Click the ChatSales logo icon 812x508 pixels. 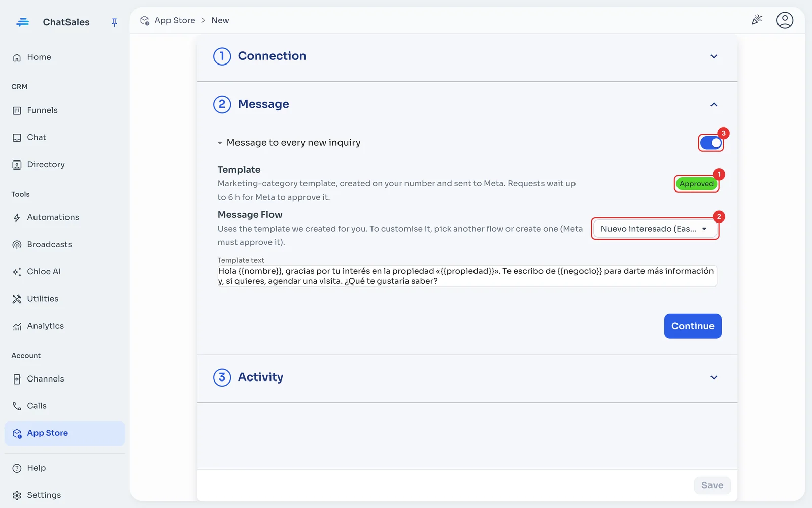[x=22, y=22]
